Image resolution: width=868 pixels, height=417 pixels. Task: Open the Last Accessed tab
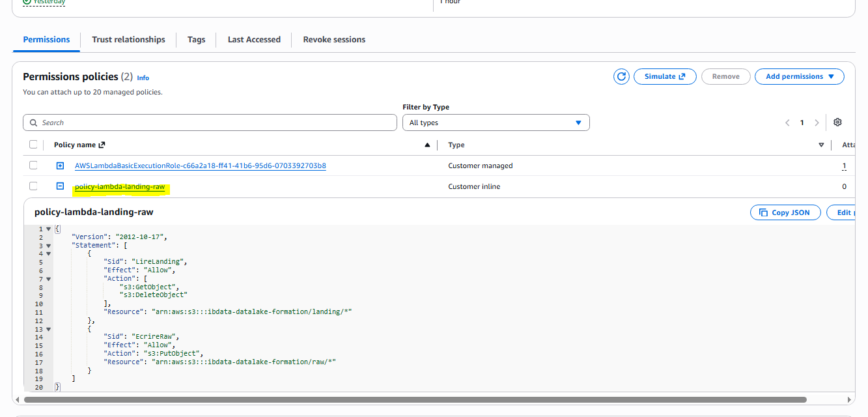[x=254, y=40]
